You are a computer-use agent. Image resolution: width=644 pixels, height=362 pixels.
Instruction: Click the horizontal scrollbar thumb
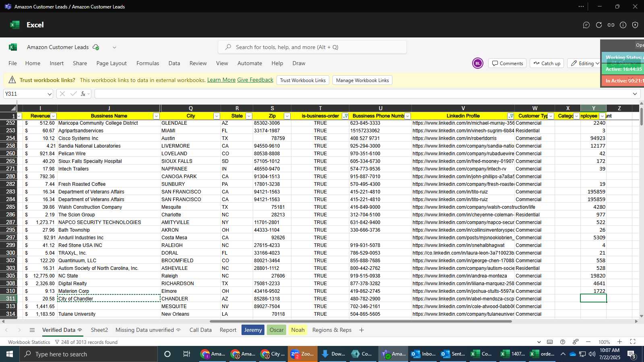[x=361, y=321]
